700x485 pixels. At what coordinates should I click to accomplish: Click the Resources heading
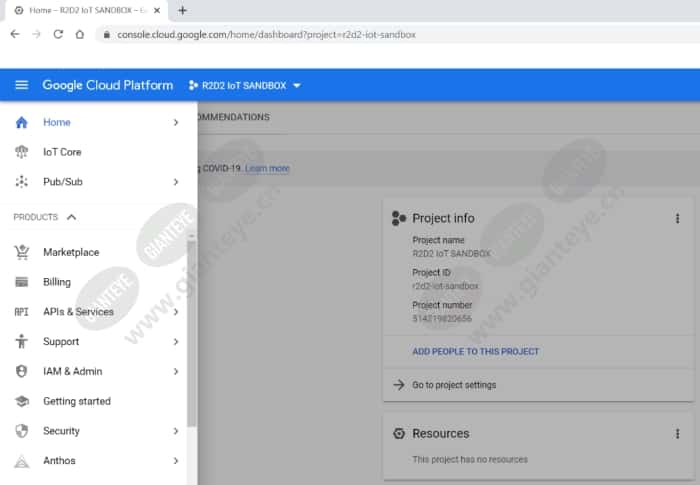tap(441, 434)
